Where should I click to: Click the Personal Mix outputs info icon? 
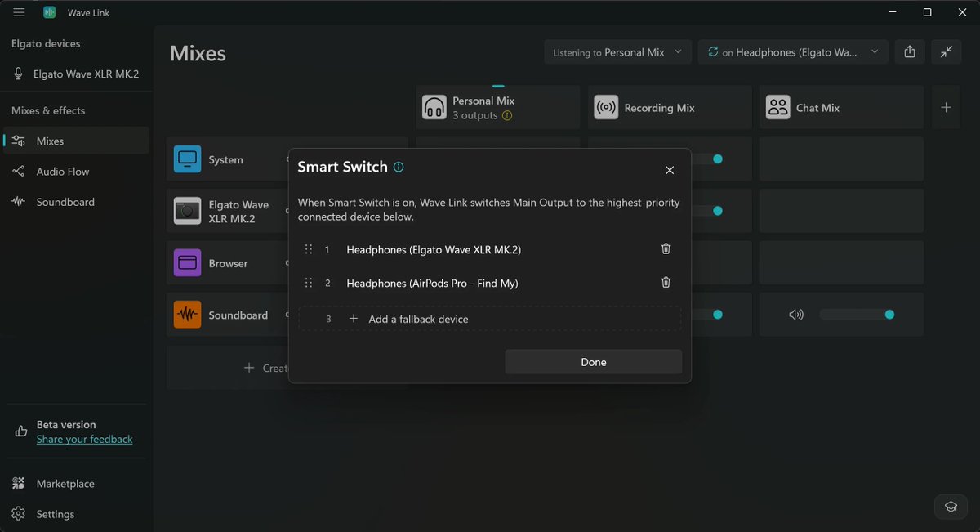point(507,116)
